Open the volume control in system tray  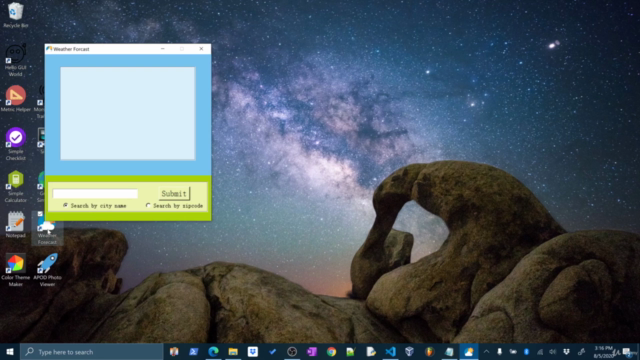tap(553, 351)
